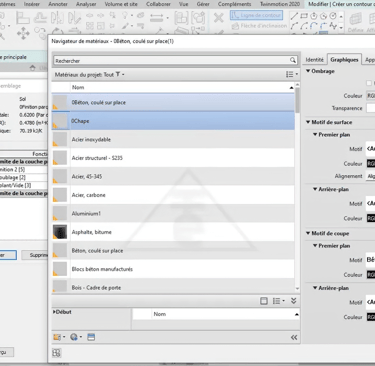Click the Flèche d'inclinaison button

pos(259,26)
